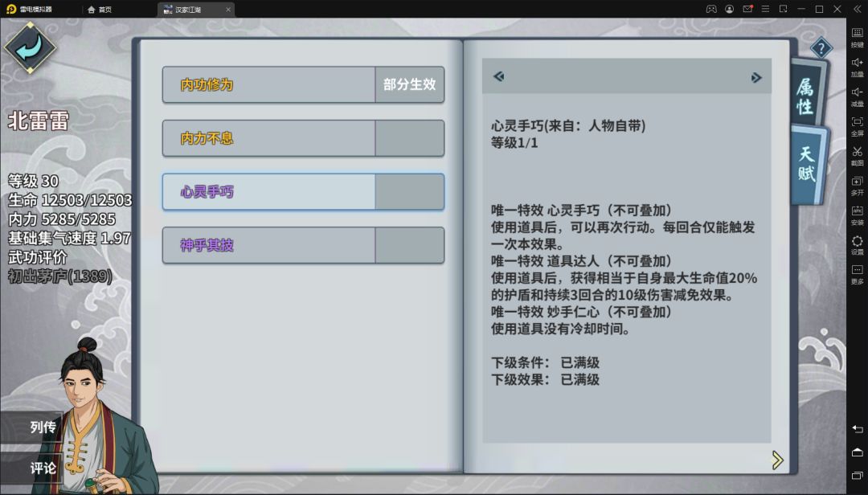Select the 心灵手巧 talent row
Screen dimensions: 868x495
[303, 191]
